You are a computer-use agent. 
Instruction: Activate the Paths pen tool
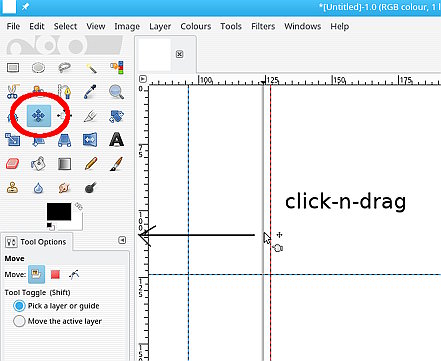coord(65,91)
